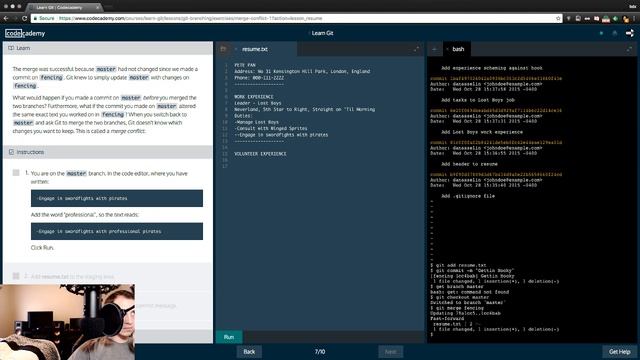Viewport: 640px width, 360px height.
Task: Bookmark page with the star icon
Action: tap(558, 18)
